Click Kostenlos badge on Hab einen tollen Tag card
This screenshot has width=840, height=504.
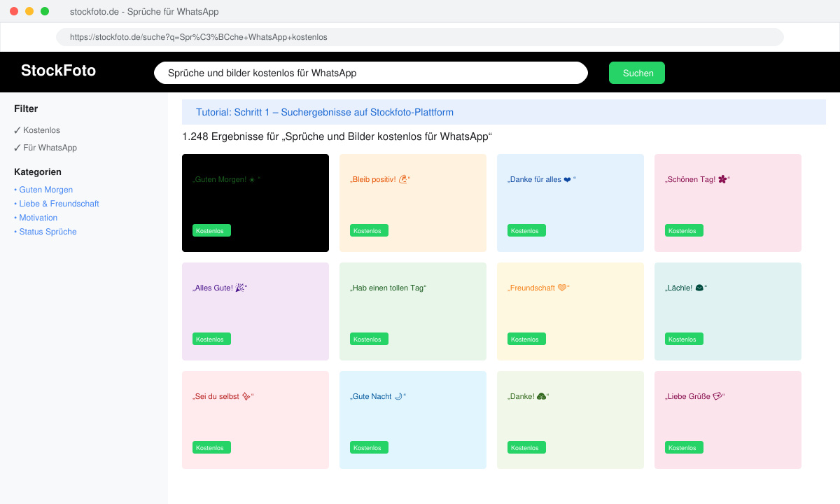[369, 339]
